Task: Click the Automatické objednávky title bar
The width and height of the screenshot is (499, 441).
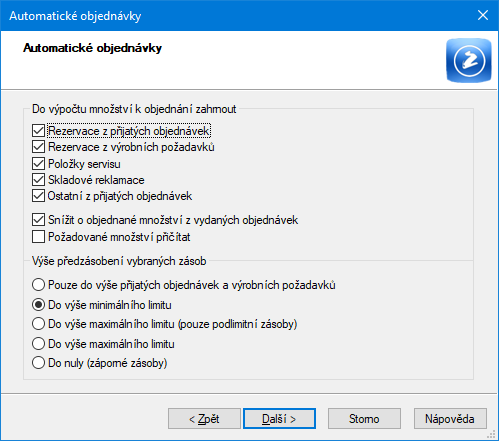Action: [233, 16]
